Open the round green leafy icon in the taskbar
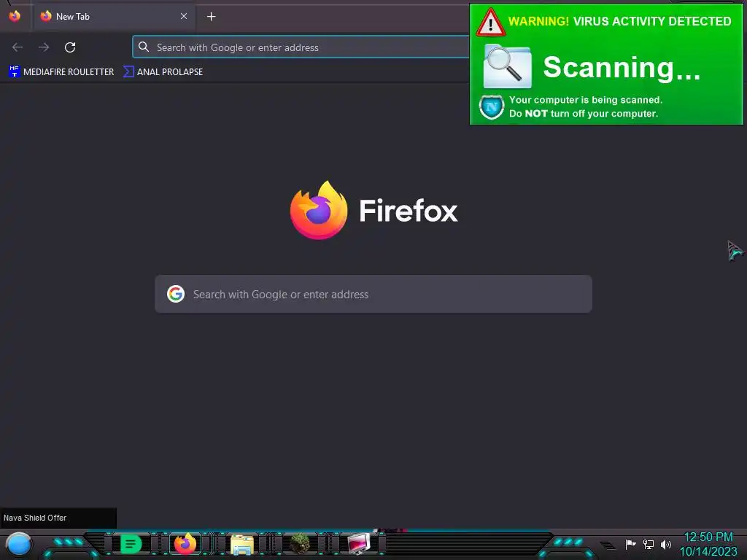 (x=300, y=544)
